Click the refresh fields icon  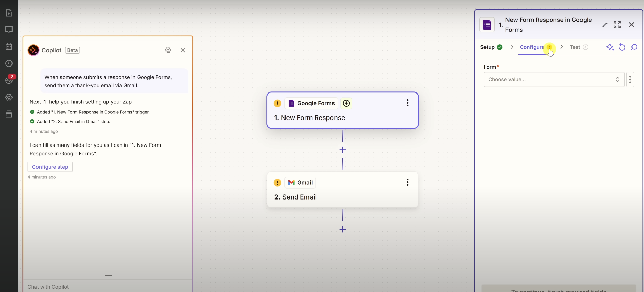pyautogui.click(x=622, y=47)
